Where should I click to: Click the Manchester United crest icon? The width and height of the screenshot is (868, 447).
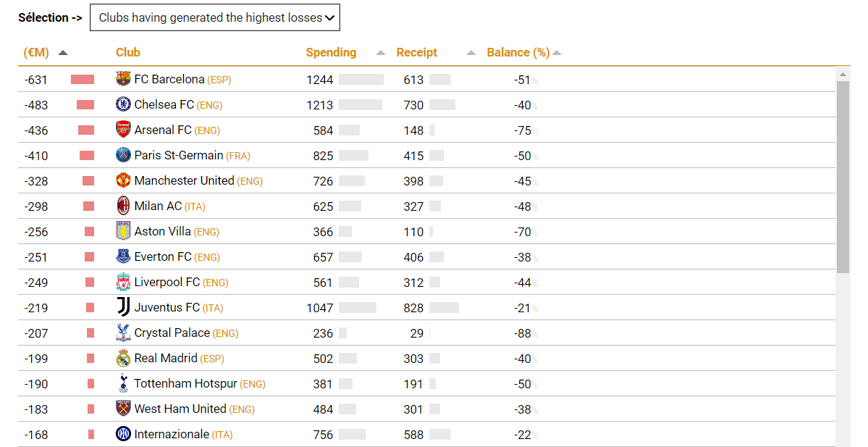point(124,180)
